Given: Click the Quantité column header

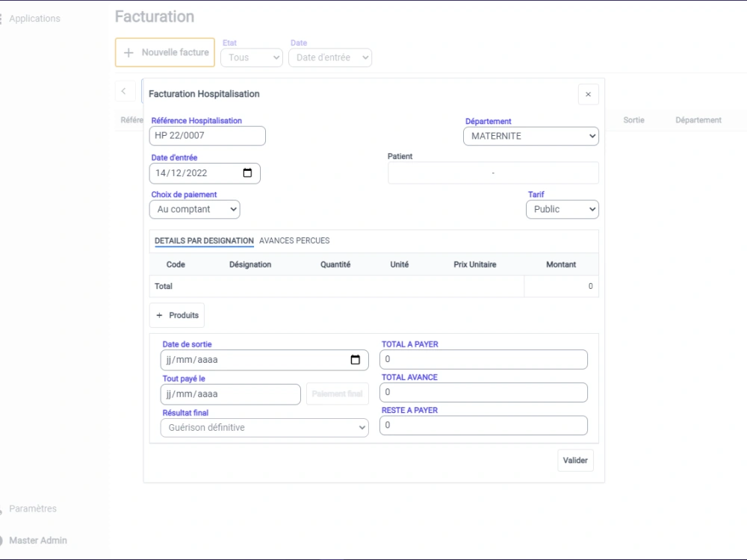Looking at the screenshot, I should (x=335, y=264).
